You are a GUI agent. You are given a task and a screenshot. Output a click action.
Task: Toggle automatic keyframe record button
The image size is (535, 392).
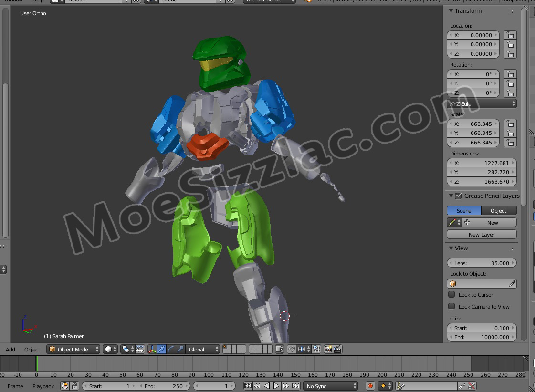pyautogui.click(x=370, y=386)
